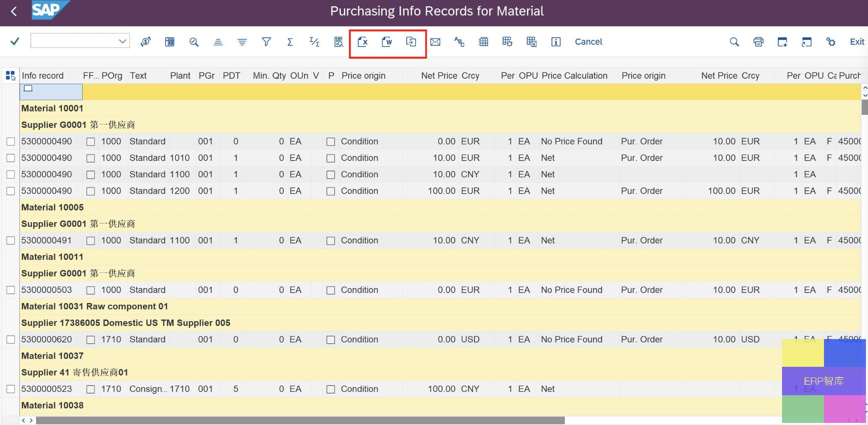The height and width of the screenshot is (425, 868).
Task: Show information icon
Action: (x=556, y=41)
